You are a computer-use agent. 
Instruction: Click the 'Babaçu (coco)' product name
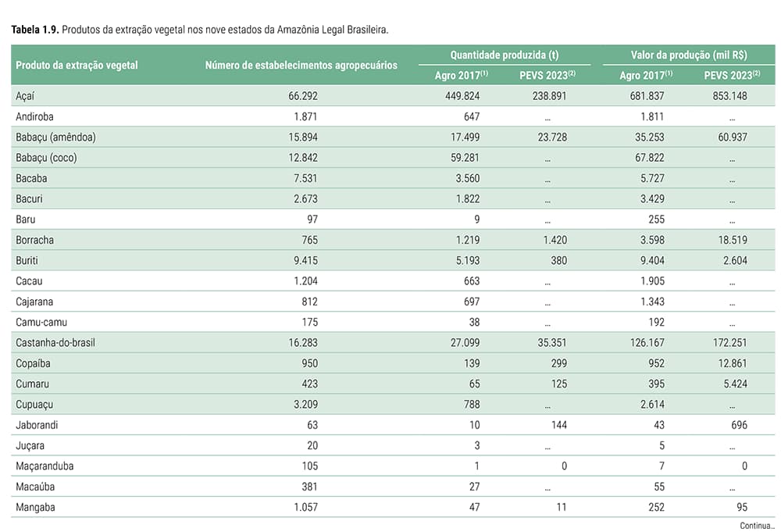pos(46,158)
